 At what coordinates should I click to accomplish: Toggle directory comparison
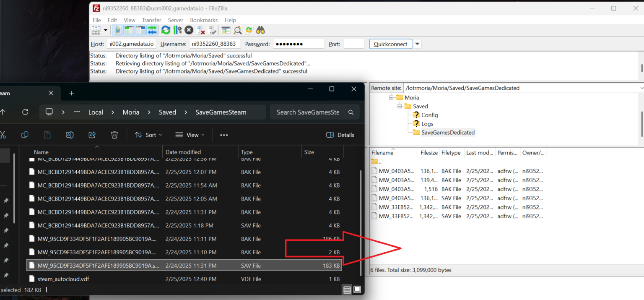[x=238, y=30]
